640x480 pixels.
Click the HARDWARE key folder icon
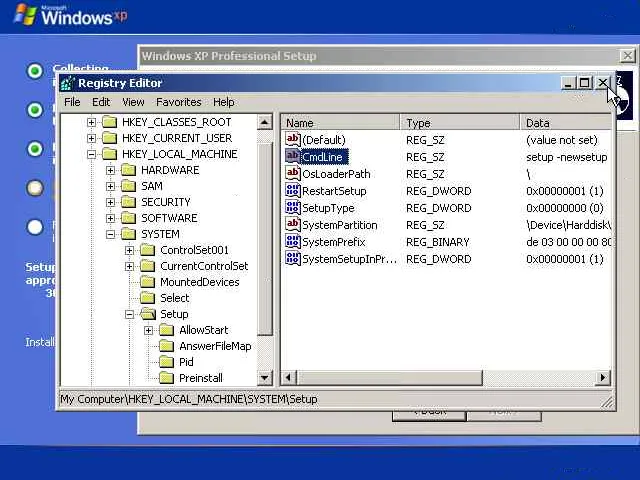coord(129,170)
